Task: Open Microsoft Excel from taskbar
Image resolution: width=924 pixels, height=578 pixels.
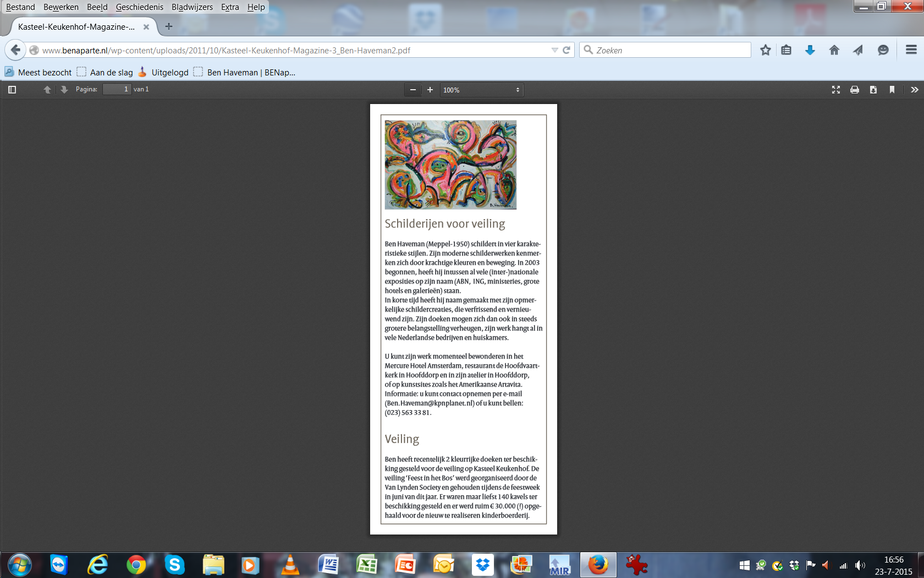Action: [x=367, y=565]
